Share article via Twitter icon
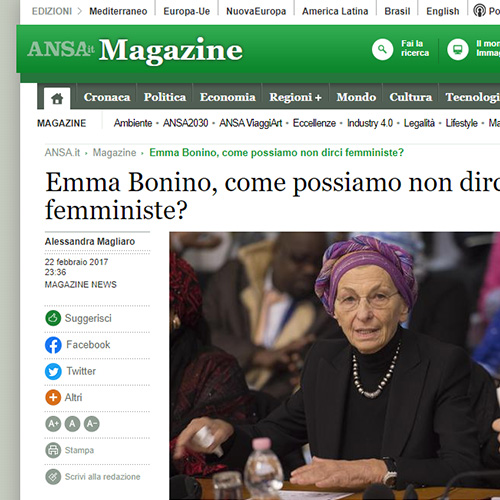The height and width of the screenshot is (500, 500). coord(53,371)
